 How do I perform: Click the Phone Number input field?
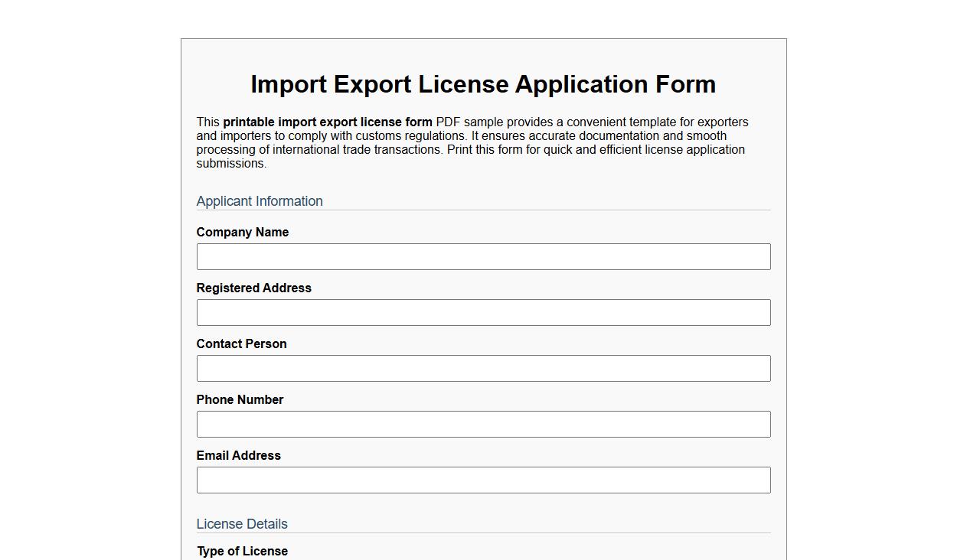pos(483,424)
